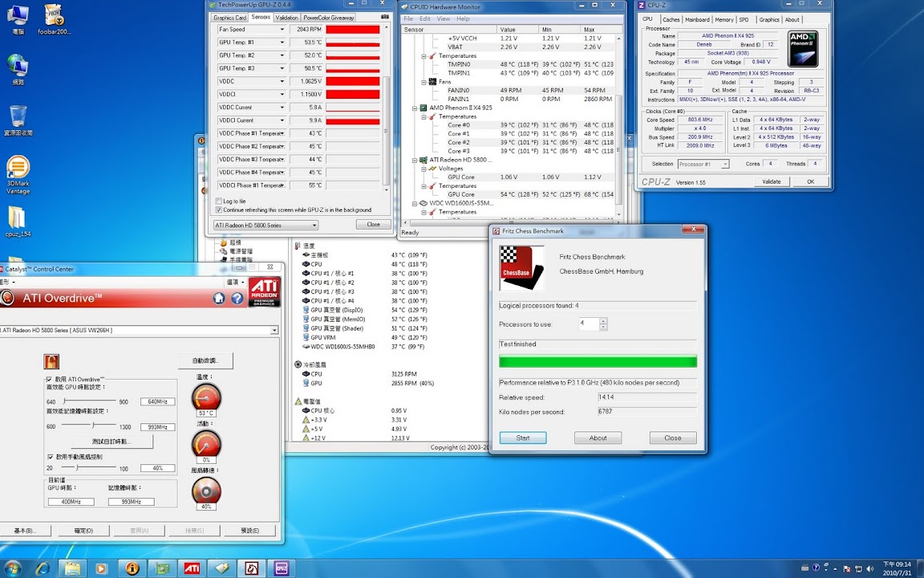Open the Recycle Bin desktop icon
Screen dimensions: 924x578
point(18,120)
